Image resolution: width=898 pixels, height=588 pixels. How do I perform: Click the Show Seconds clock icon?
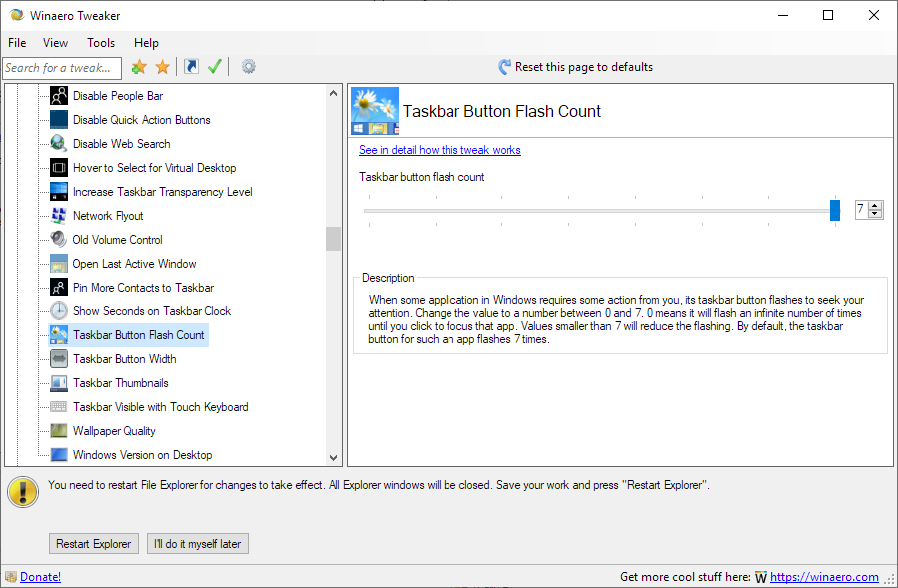click(x=59, y=311)
